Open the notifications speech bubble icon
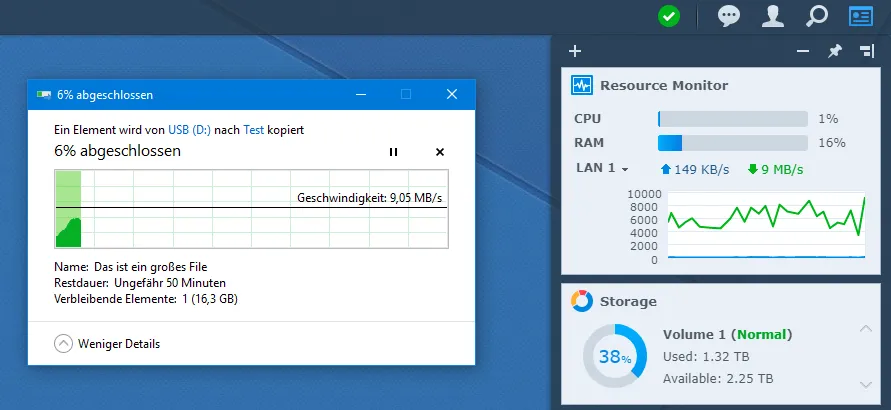The height and width of the screenshot is (410, 891). click(x=728, y=16)
